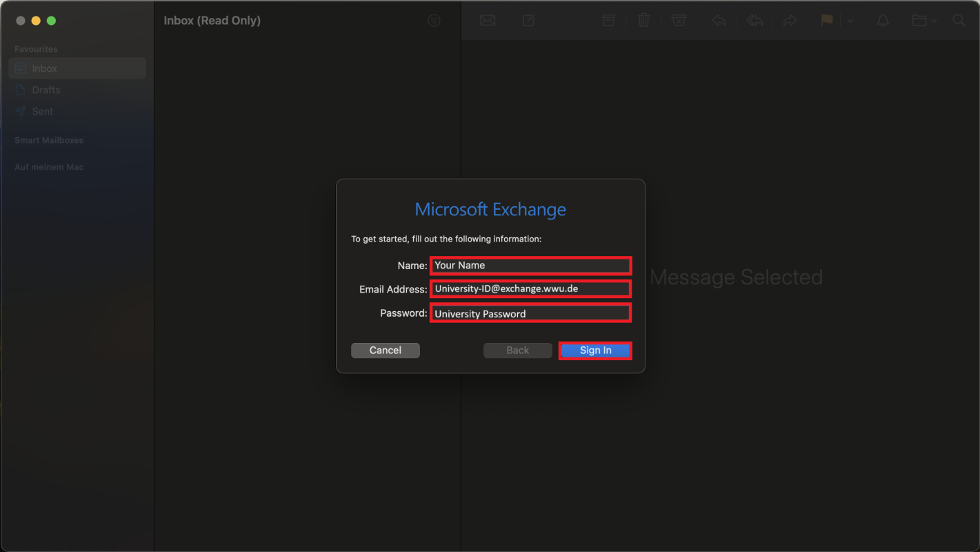Toggle the message list filter icon

click(x=434, y=21)
